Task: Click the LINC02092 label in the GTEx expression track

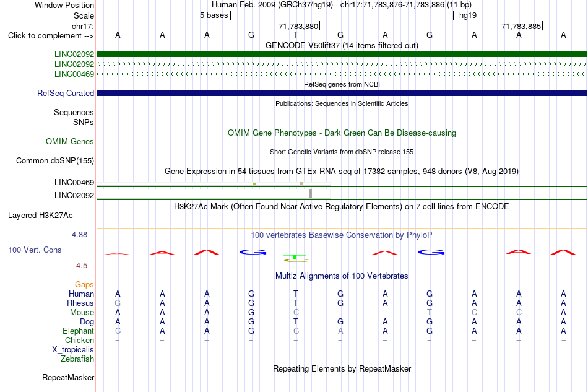Action: pos(74,196)
